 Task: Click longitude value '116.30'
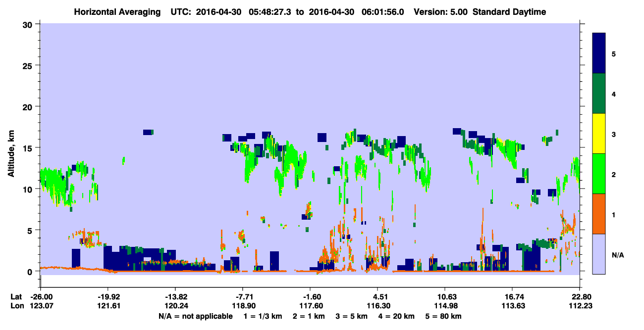pyautogui.click(x=378, y=306)
